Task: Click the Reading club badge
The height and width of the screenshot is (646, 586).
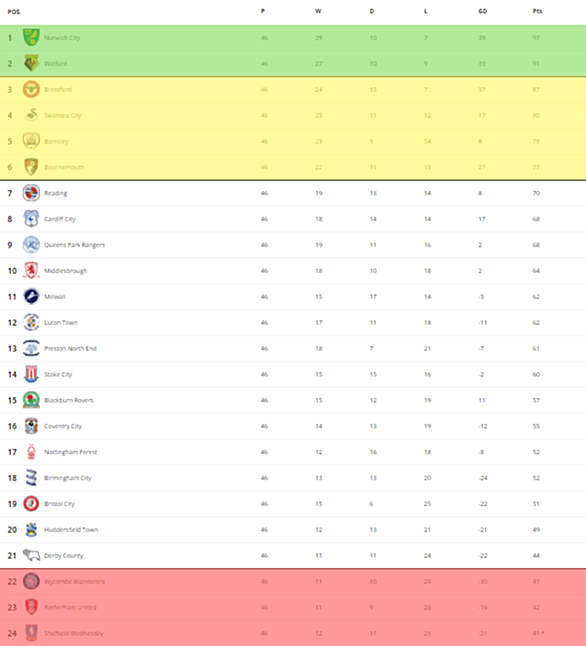Action: coord(31,193)
